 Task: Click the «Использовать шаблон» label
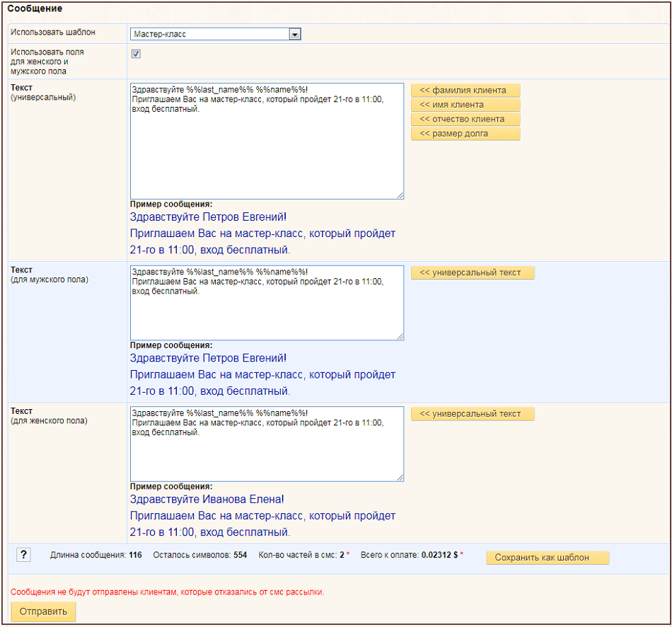click(x=53, y=33)
